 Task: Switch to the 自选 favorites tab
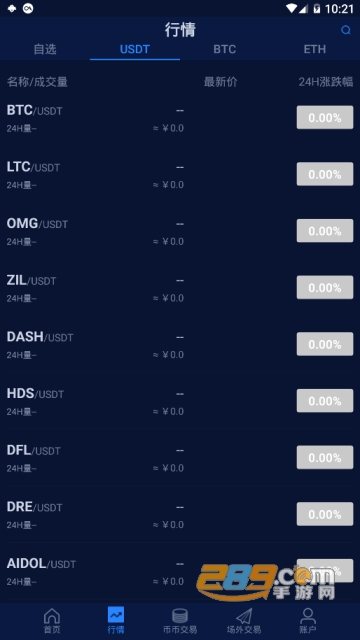[45, 49]
